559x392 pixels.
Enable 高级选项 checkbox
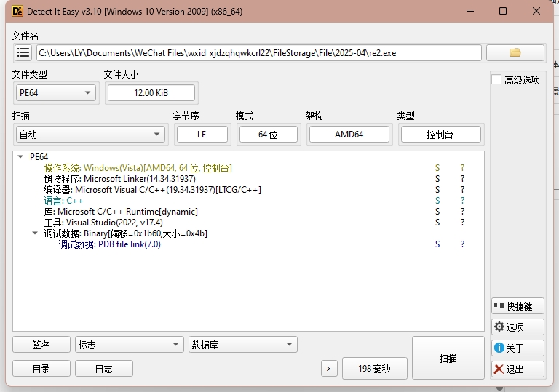pos(496,79)
